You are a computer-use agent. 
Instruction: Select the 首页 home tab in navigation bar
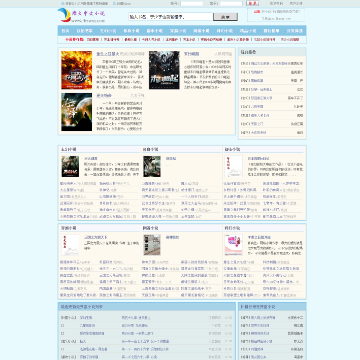pyautogui.click(x=65, y=31)
